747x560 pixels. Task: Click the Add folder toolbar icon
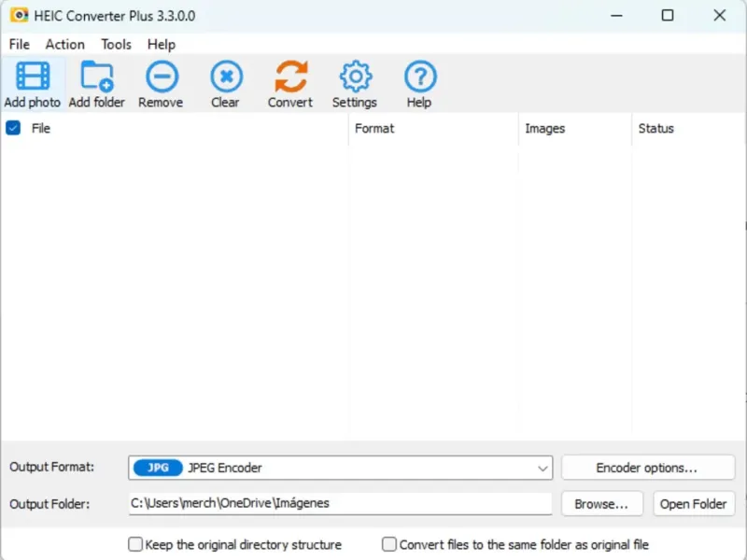(x=97, y=77)
